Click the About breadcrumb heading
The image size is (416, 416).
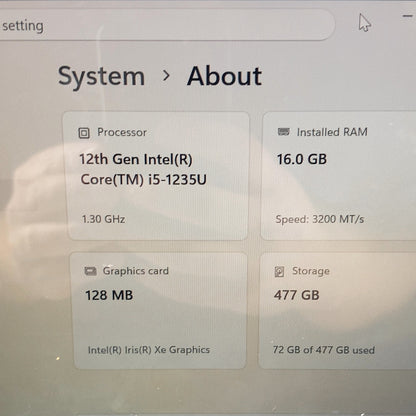(224, 76)
